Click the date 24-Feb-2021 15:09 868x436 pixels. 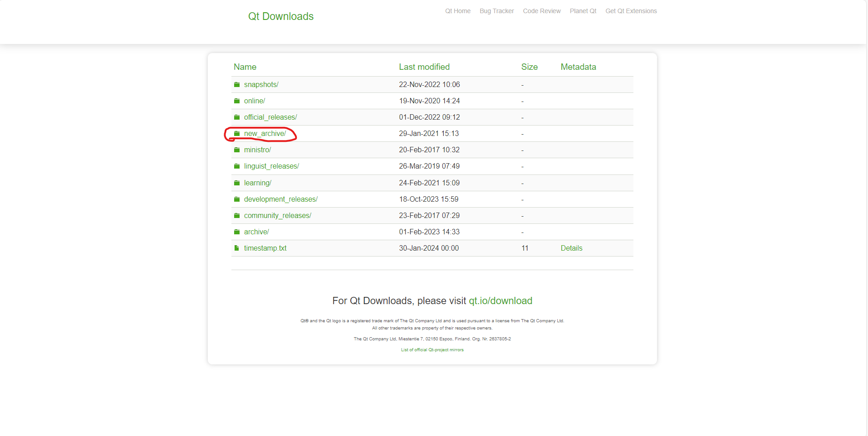point(430,183)
